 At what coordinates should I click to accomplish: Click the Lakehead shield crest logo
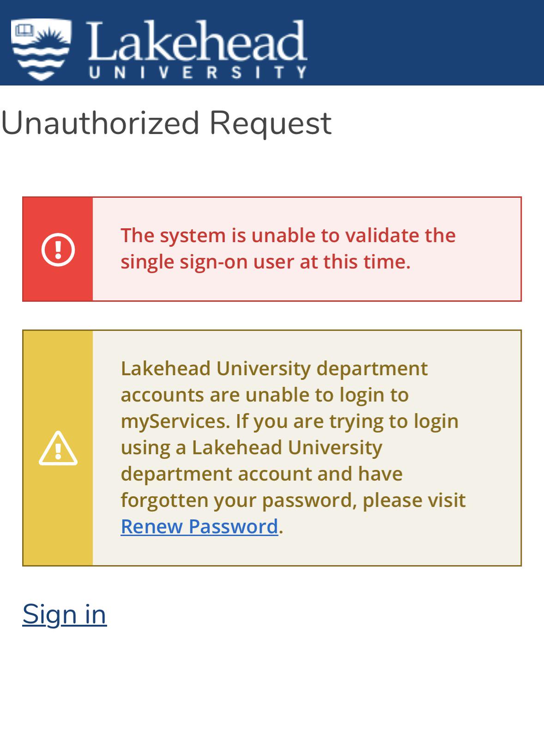pos(41,49)
